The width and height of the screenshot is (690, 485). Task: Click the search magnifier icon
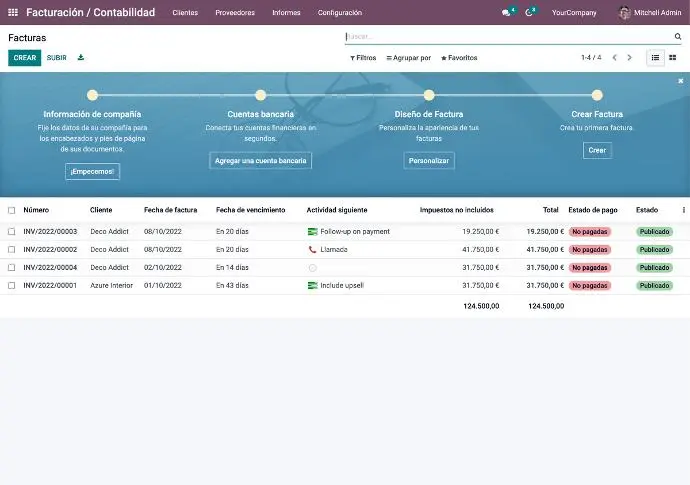point(677,37)
